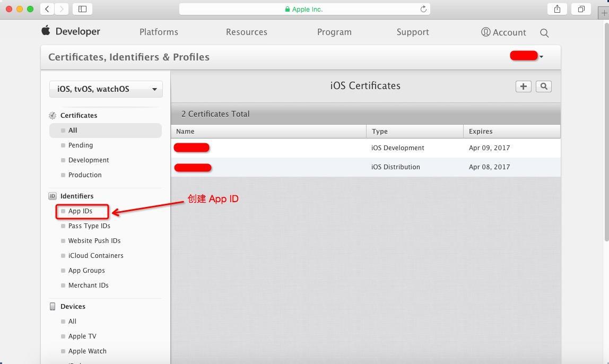Add a new certificate with plus button

click(523, 86)
